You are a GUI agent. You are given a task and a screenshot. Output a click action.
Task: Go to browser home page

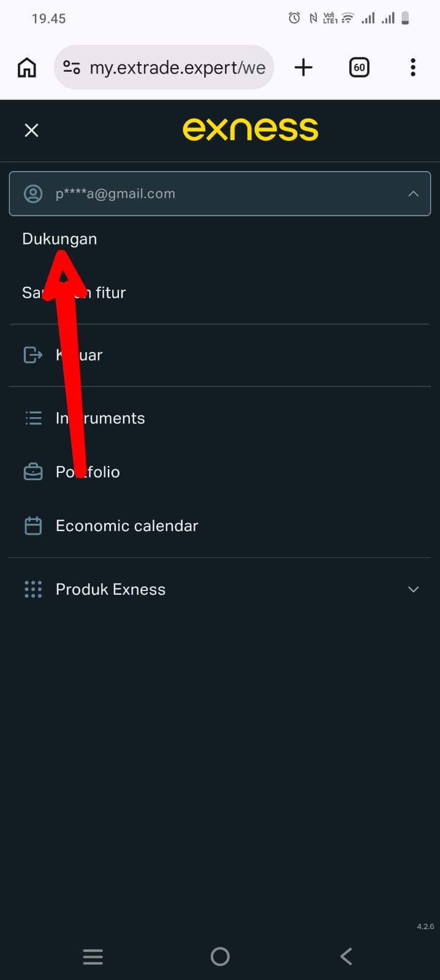pos(26,67)
